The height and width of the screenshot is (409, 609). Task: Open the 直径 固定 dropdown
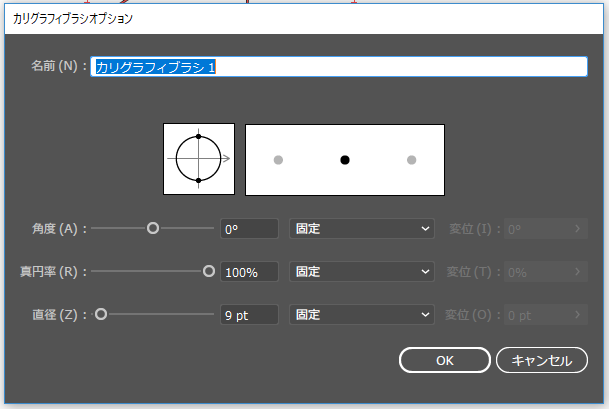coord(362,315)
